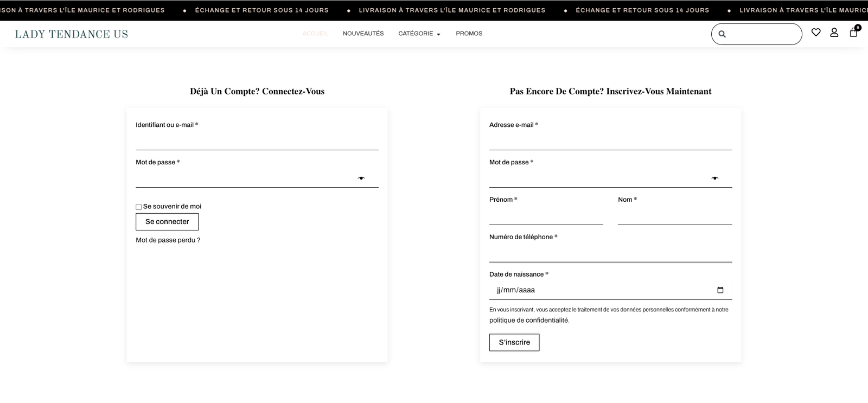Open the date of birth calendar picker
Viewport: 868px width, 403px height.
[720, 290]
